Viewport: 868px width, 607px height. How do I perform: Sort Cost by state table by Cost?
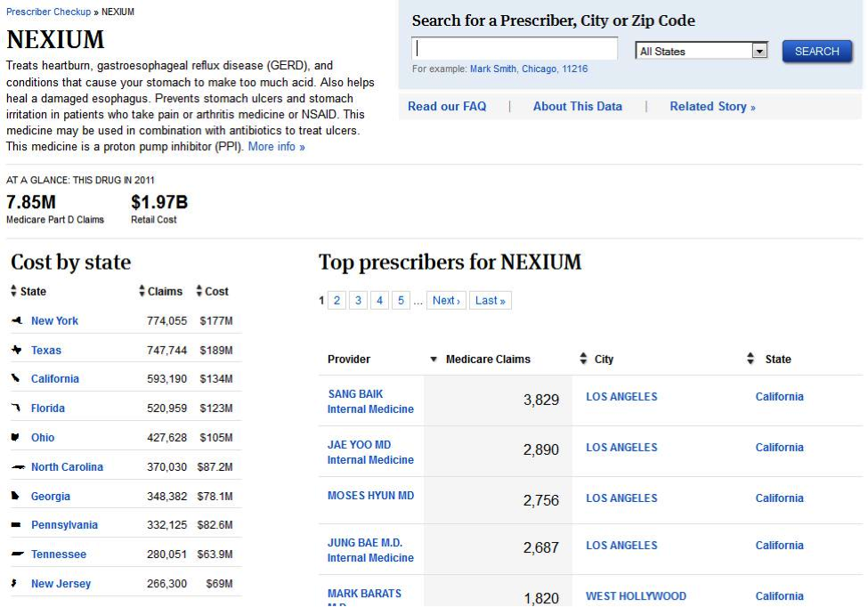pyautogui.click(x=212, y=291)
